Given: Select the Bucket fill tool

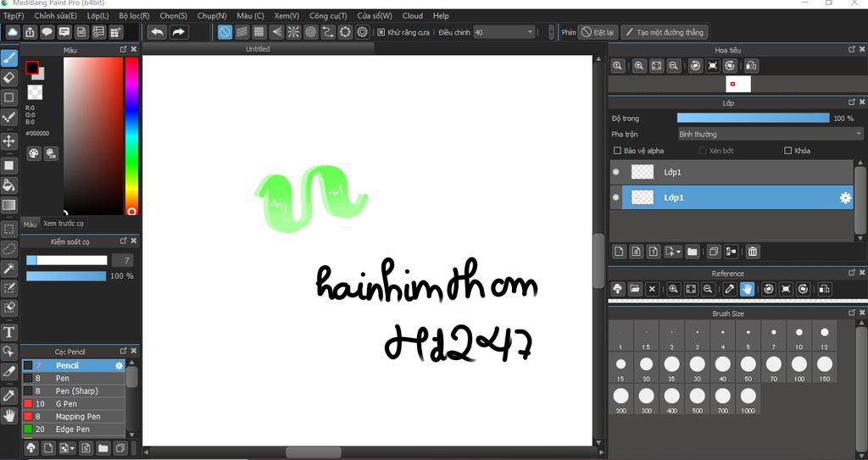Looking at the screenshot, I should [8, 185].
